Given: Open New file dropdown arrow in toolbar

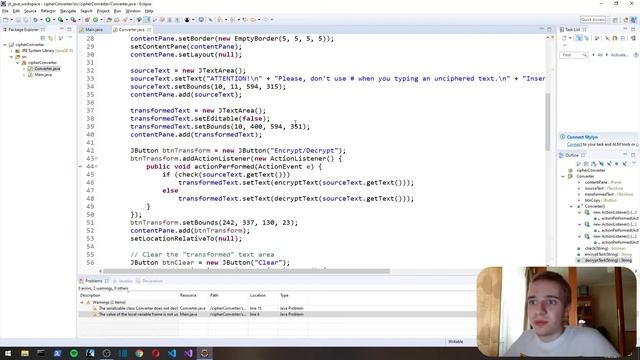Looking at the screenshot, I should 11,20.
